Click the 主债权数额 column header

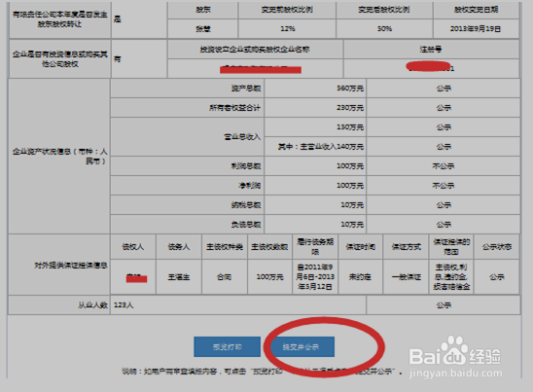point(269,247)
